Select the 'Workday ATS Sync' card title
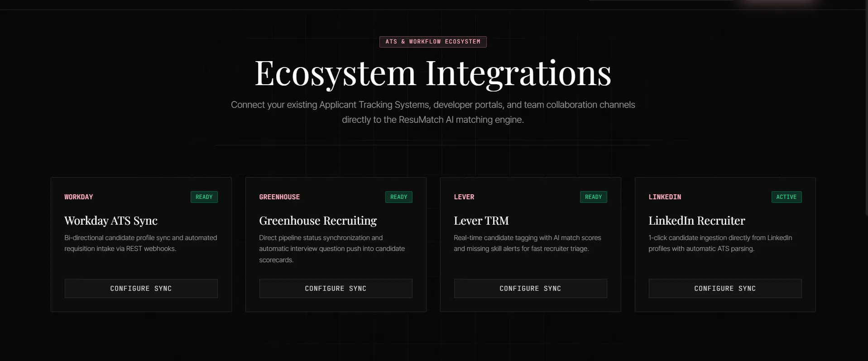Screen dimensions: 868x361 tap(111, 221)
